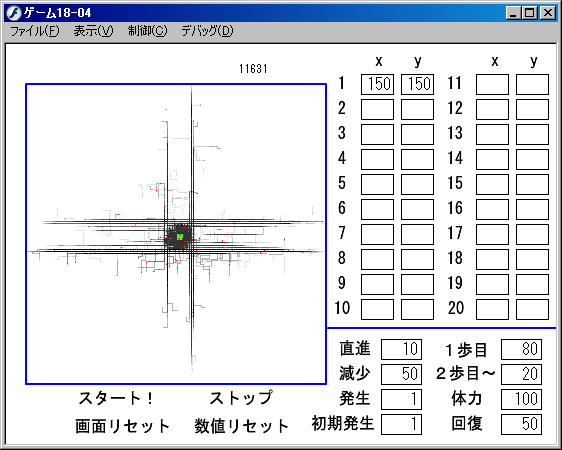
Task: Open the デバッグ(D) menu
Action: click(207, 31)
